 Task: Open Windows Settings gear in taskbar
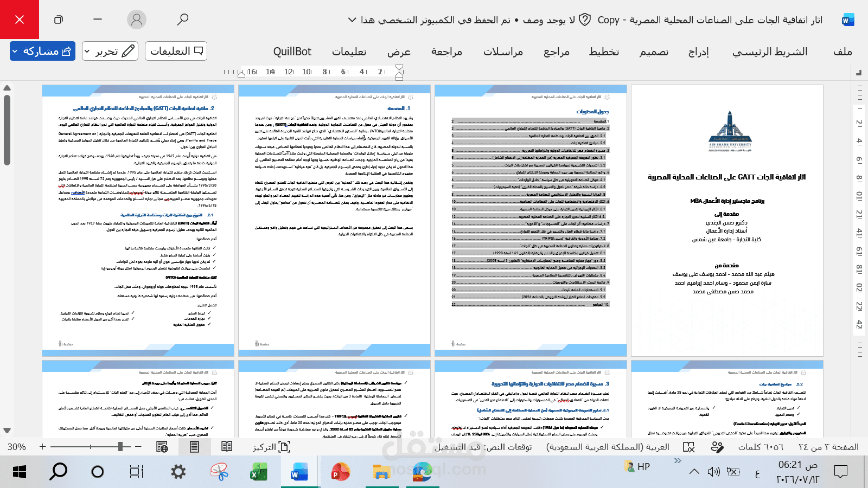pos(178,472)
